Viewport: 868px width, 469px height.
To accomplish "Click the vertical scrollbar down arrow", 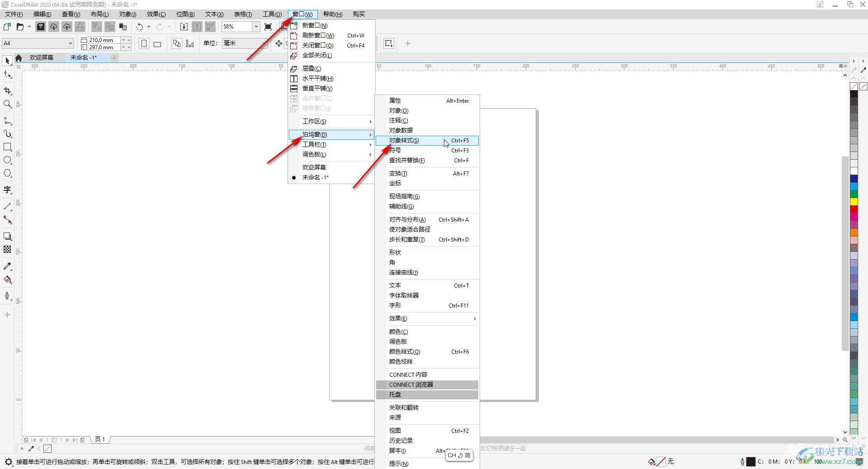I will click(845, 432).
